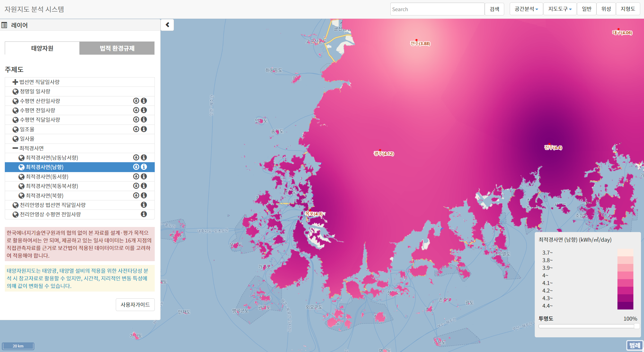Toggle 청명일 일사량 layer globe icon
Image resolution: width=644 pixels, height=352 pixels.
(15, 91)
